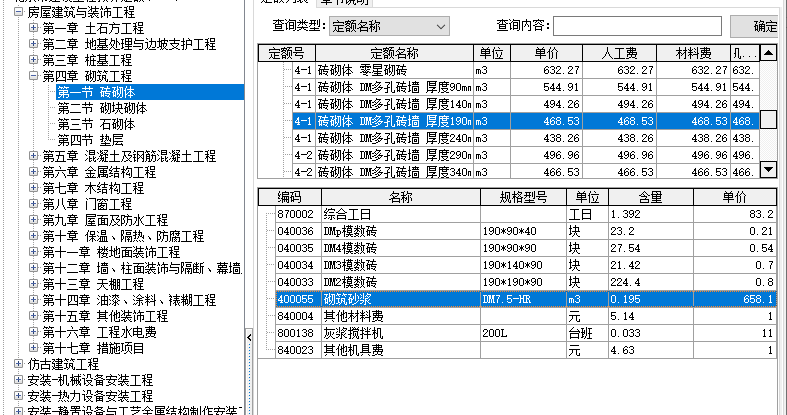Select 840023 其他机具费 row
This screenshot has height=415, width=787.
click(526, 350)
